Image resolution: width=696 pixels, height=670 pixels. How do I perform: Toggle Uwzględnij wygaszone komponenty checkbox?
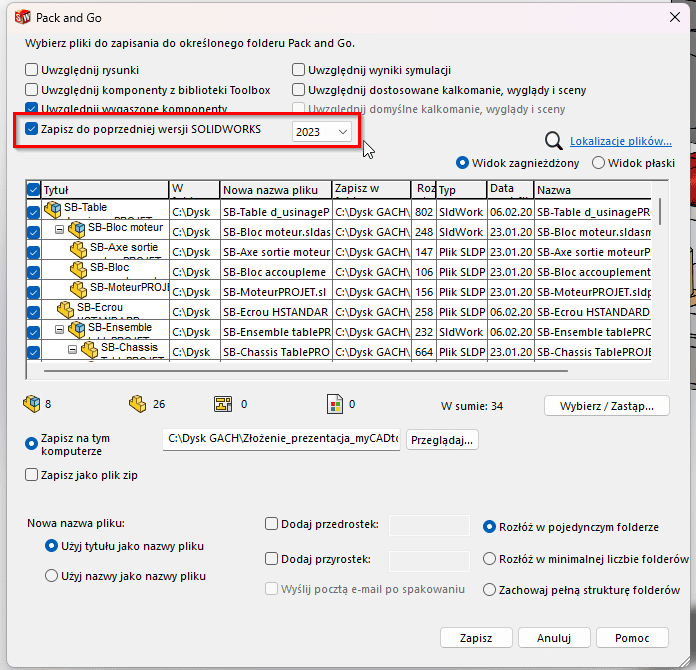pyautogui.click(x=32, y=108)
